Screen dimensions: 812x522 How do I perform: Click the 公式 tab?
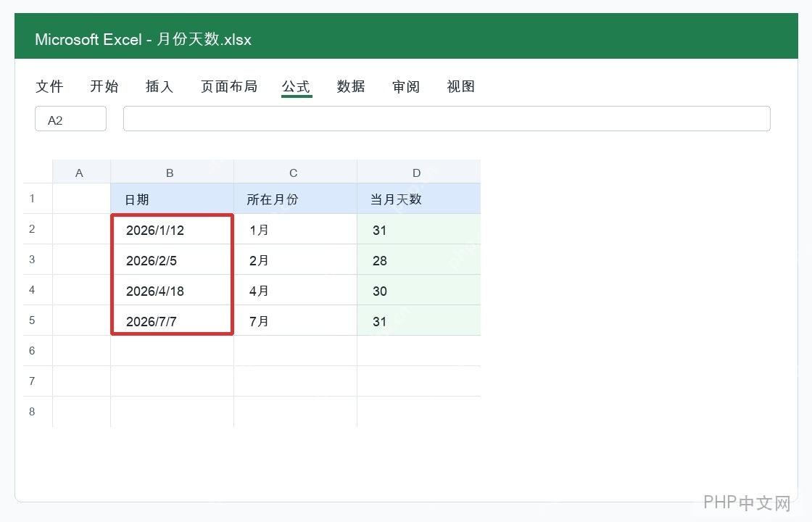(x=297, y=86)
